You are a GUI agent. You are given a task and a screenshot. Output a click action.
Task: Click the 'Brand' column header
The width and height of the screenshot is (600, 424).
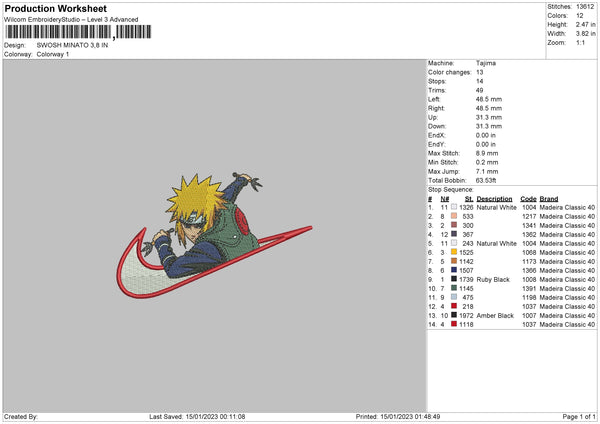pyautogui.click(x=549, y=199)
